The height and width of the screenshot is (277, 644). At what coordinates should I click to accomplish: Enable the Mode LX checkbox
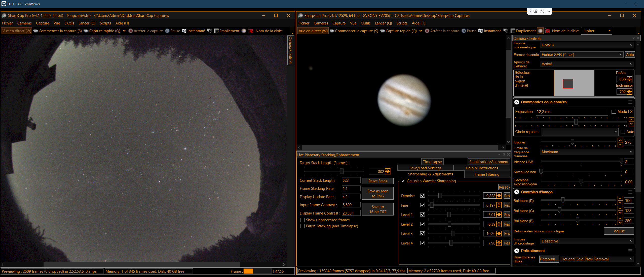(614, 112)
